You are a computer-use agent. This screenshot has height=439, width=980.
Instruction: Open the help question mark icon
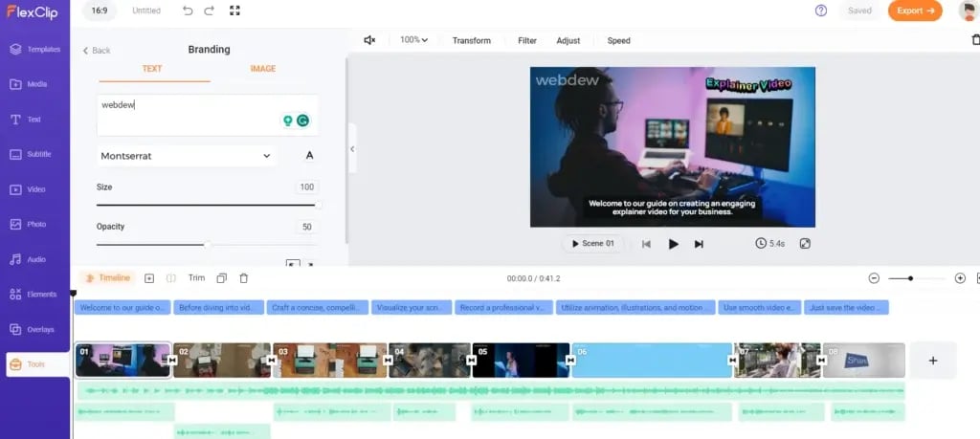[x=821, y=11]
